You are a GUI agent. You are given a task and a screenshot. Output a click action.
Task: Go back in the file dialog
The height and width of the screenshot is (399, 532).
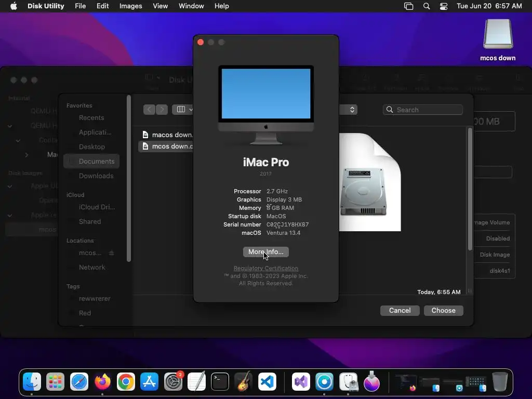point(149,110)
